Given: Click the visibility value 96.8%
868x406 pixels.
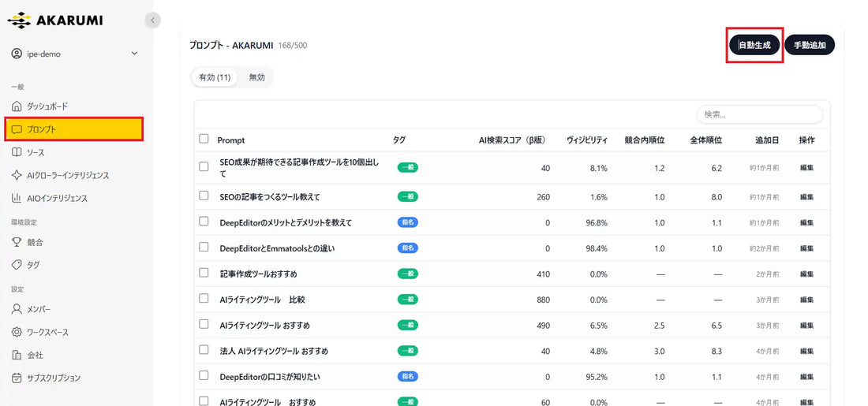Looking at the screenshot, I should (597, 222).
